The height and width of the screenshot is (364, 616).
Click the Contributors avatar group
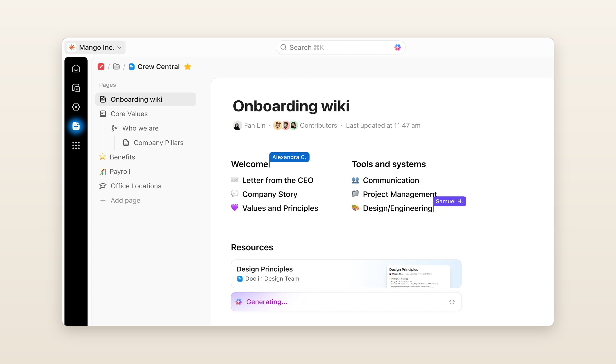click(x=285, y=125)
